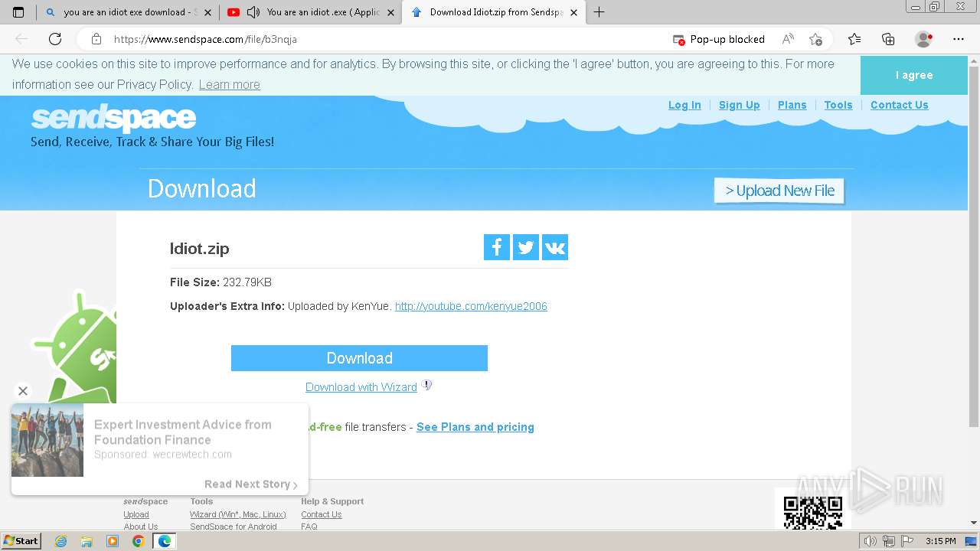Click the sendspace logo
980x551 pixels.
[x=113, y=119]
